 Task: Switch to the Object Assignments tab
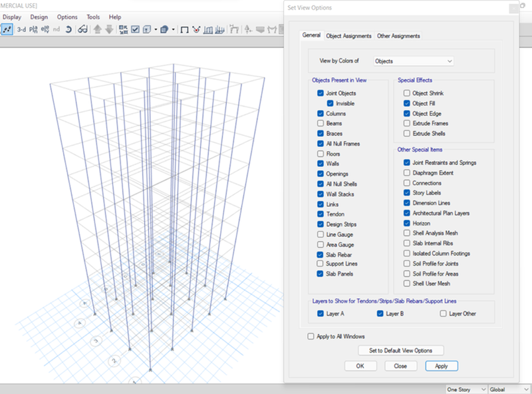tap(348, 36)
